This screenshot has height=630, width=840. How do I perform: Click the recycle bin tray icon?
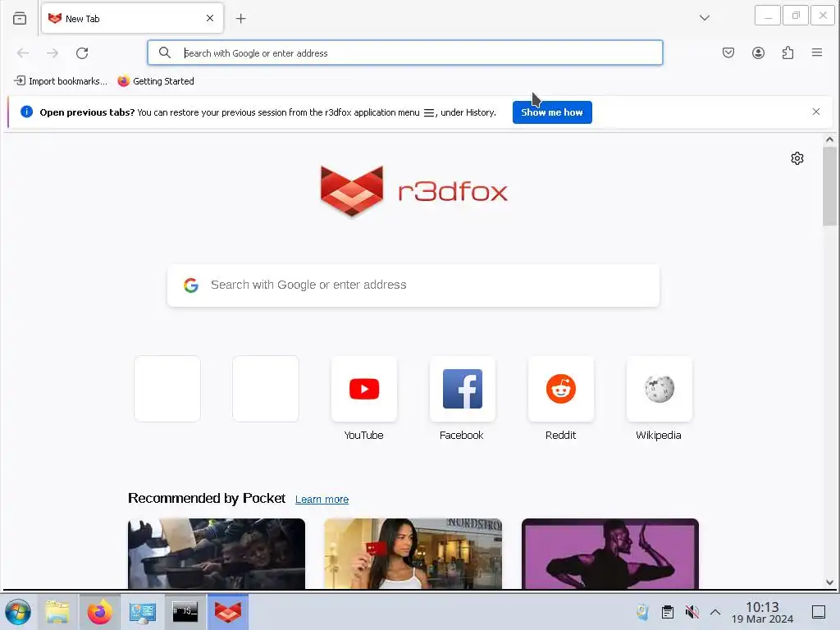[x=642, y=612]
